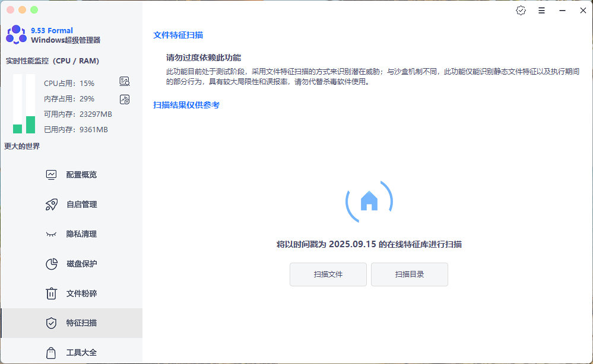Screen dimensions: 593x364
Task: Select the 磁盘保护 pie-chart disk icon
Action: tap(52, 264)
